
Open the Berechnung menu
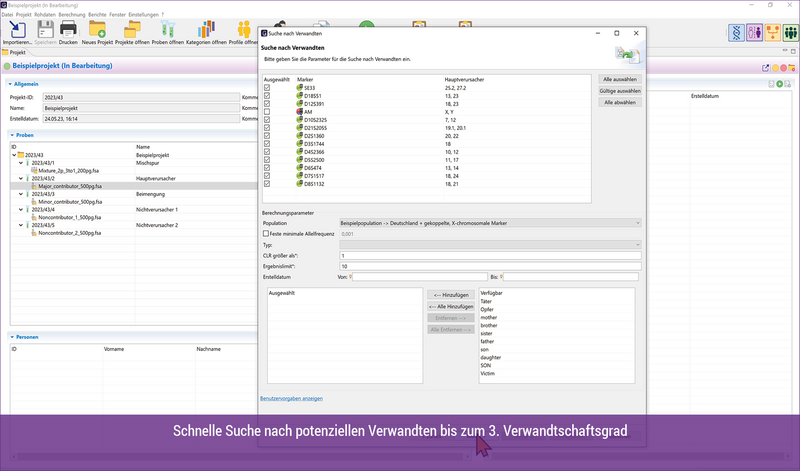click(74, 14)
